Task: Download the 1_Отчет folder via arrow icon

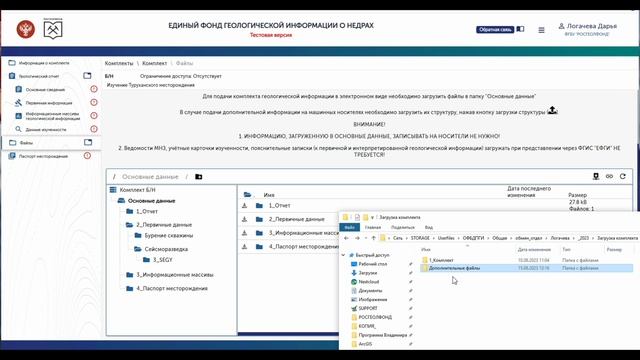Action: point(244,206)
